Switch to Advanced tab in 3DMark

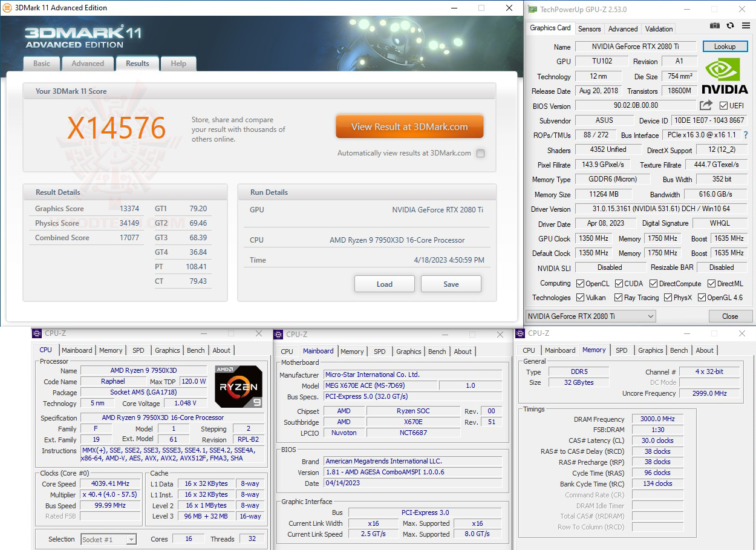coord(88,64)
